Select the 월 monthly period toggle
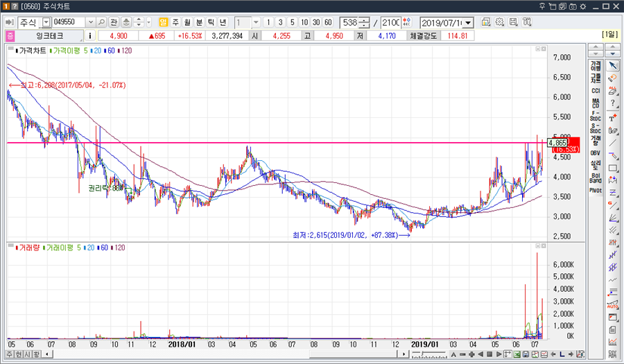This screenshot has height=364, width=624. tap(187, 22)
